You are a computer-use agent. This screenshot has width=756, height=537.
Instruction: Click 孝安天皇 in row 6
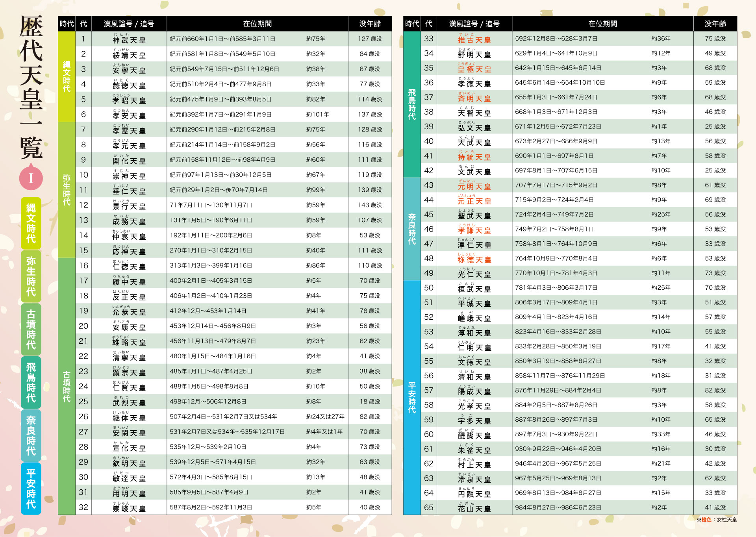coord(129,116)
